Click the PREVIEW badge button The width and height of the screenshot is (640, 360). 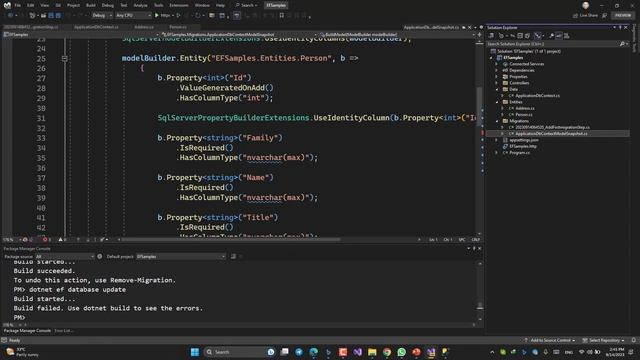point(622,16)
